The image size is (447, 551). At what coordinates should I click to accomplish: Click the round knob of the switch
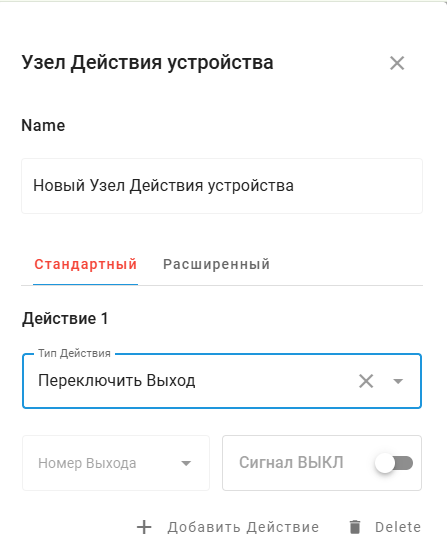[385, 463]
